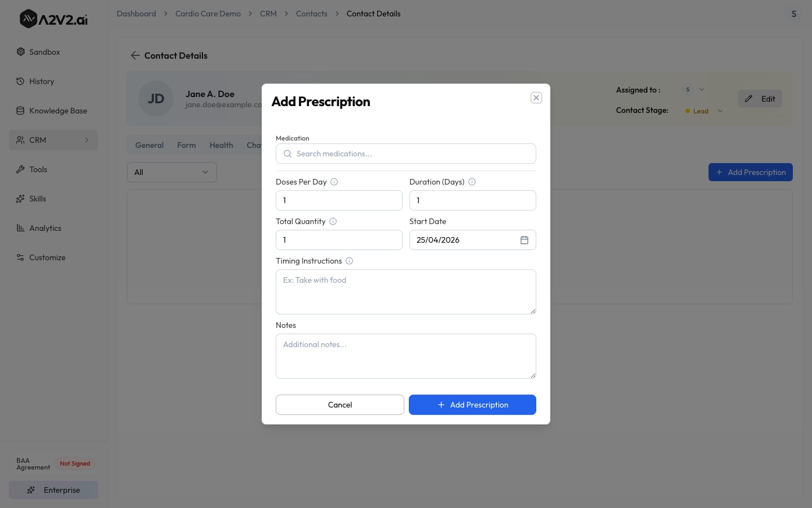Click the Enterprise button at bottom left
812x508 pixels.
pyautogui.click(x=54, y=490)
